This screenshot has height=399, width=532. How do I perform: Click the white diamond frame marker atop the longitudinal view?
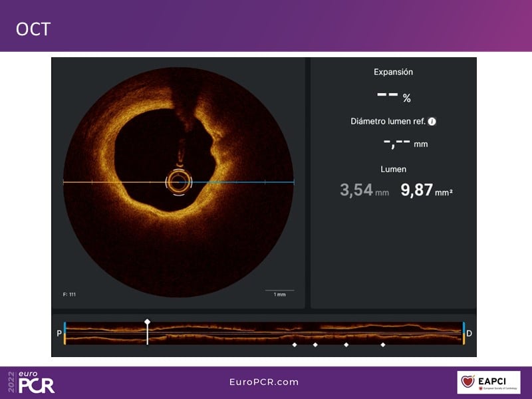(x=148, y=322)
